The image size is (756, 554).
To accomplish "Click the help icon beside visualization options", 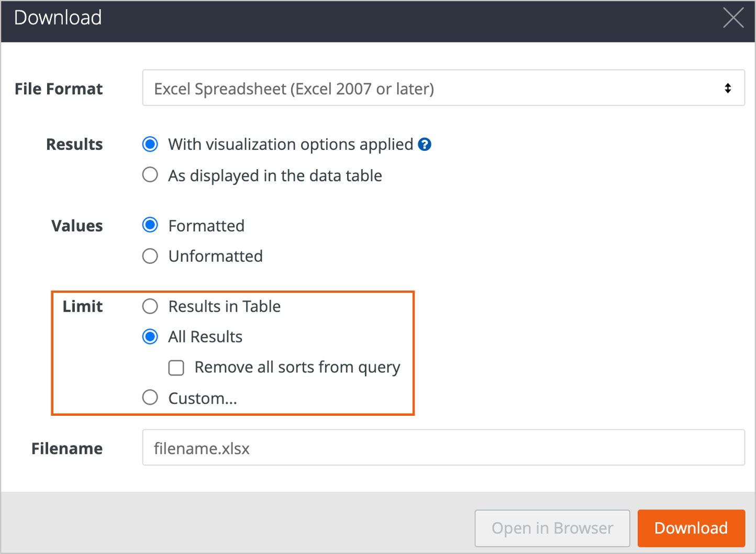I will tap(425, 145).
